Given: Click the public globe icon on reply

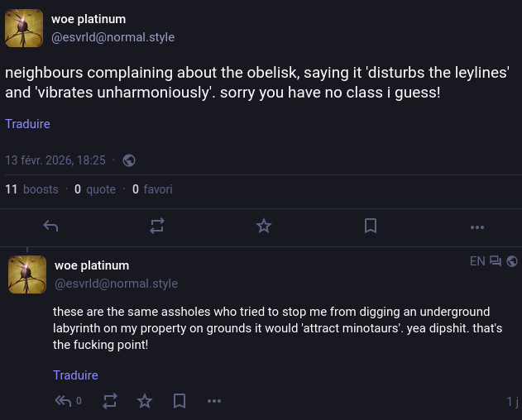Looking at the screenshot, I should click(512, 261).
